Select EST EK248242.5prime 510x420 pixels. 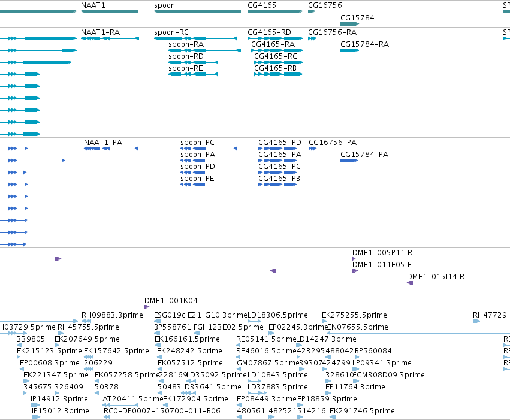tap(189, 352)
